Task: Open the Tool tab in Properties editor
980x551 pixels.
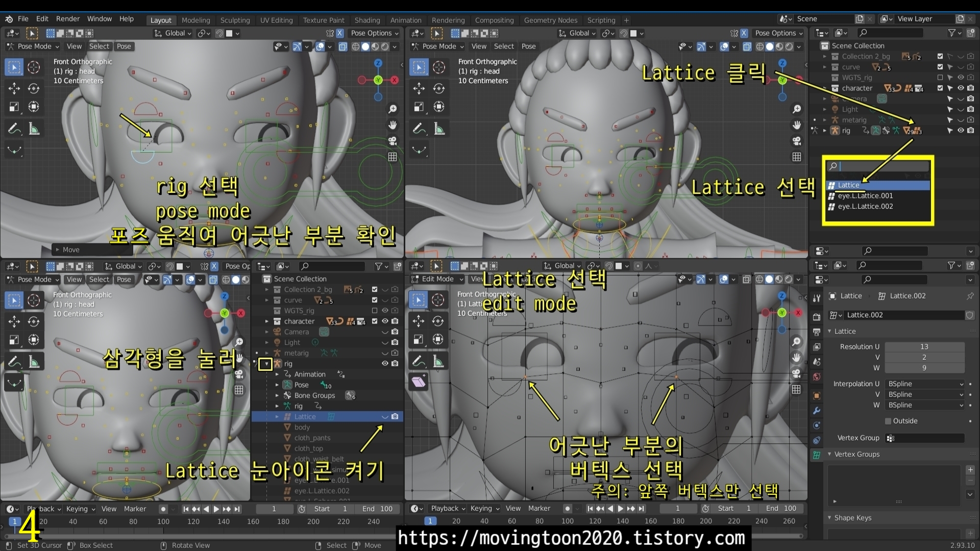Action: (817, 298)
